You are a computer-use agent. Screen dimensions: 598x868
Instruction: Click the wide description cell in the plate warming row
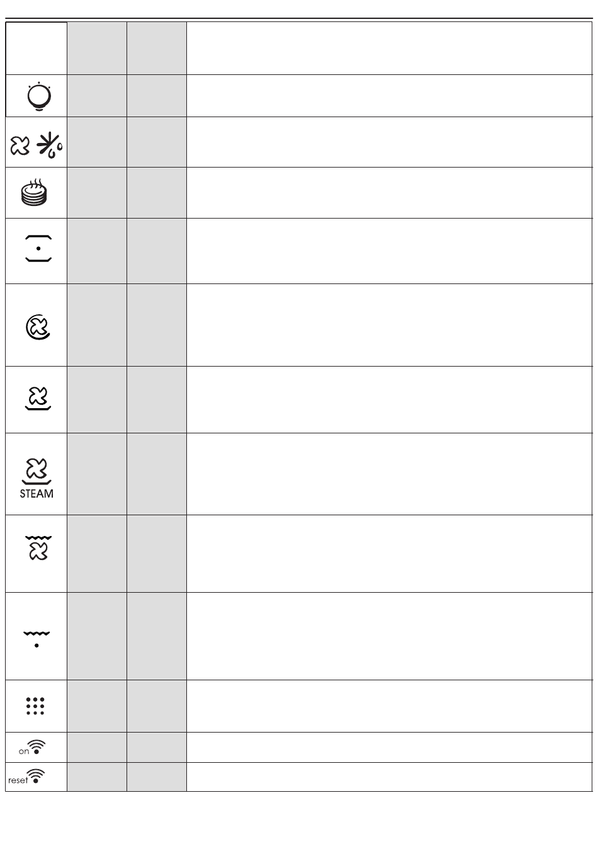tap(390, 193)
